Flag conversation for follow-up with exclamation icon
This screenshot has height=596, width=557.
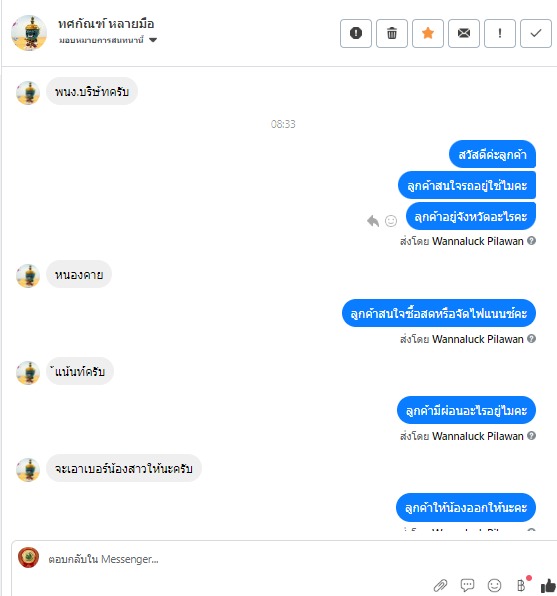[500, 33]
